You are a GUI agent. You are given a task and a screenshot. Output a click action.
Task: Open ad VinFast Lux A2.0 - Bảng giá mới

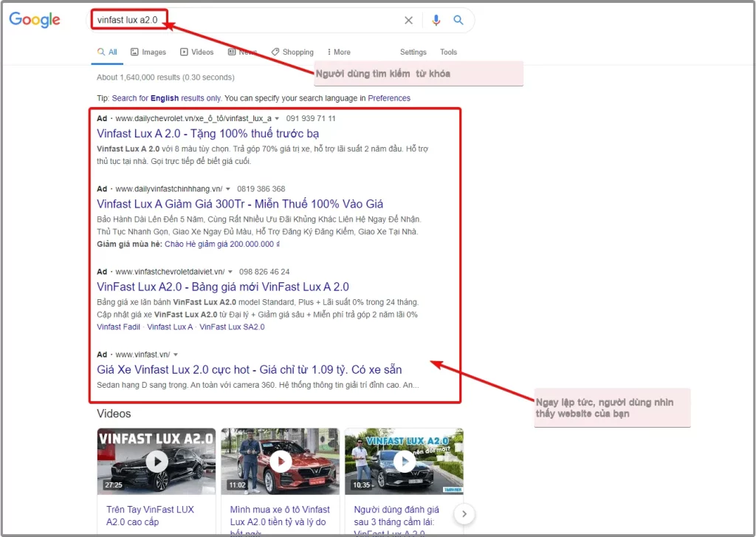[x=223, y=287]
